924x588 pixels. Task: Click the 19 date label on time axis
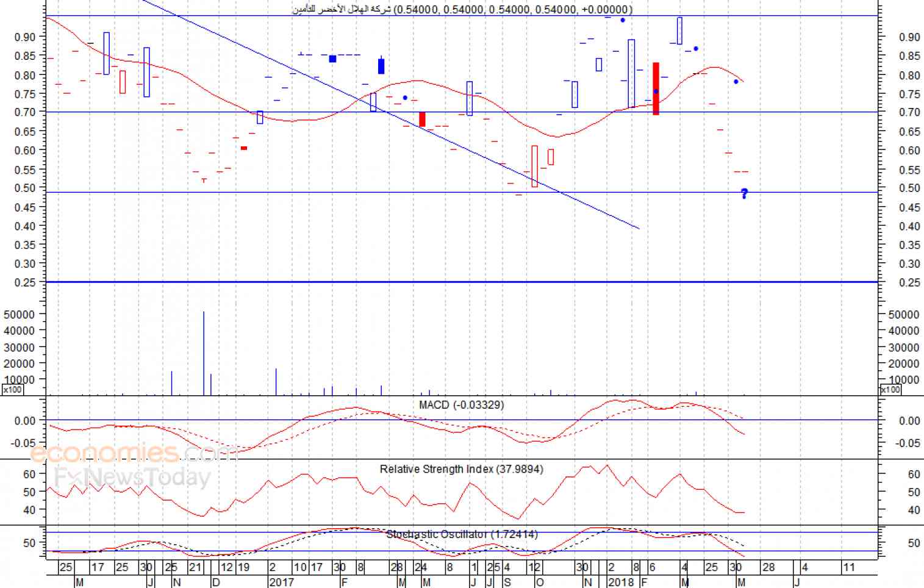(243, 567)
